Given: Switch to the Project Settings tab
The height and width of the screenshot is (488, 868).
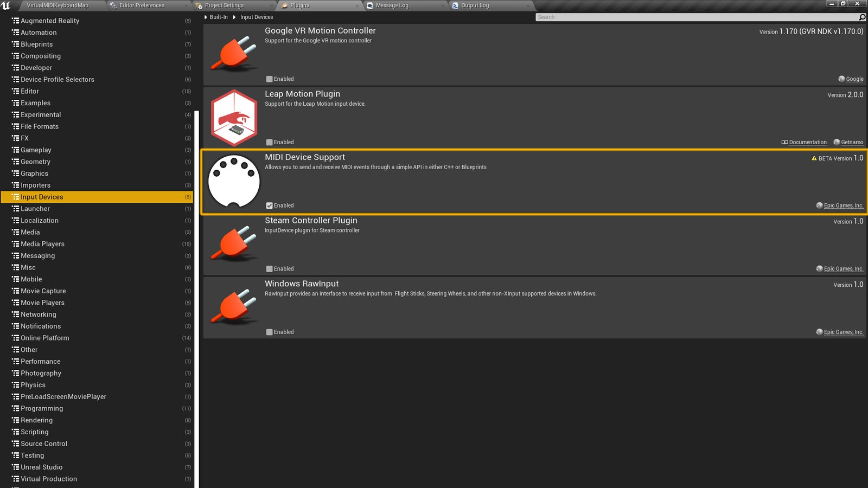Looking at the screenshot, I should [224, 5].
